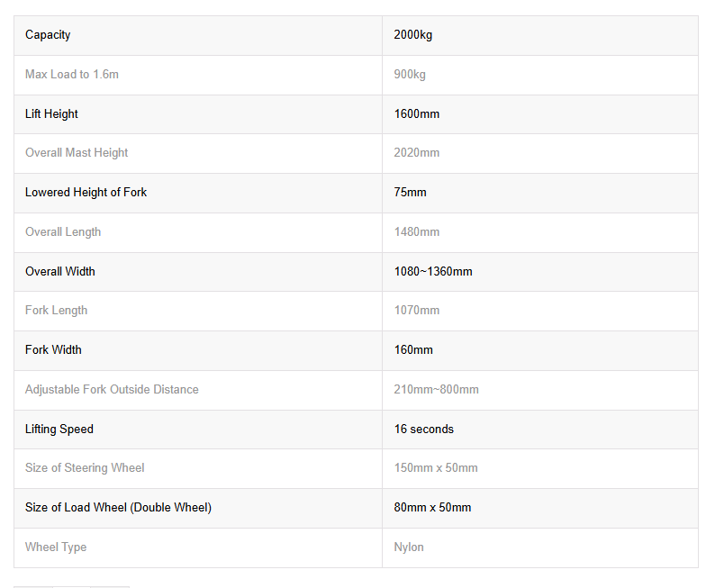The height and width of the screenshot is (588, 715).
Task: Select the 80mm x 50mm load wheel value
Action: point(432,508)
